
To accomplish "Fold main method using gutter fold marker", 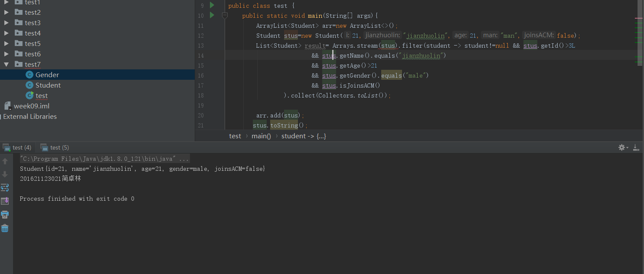I will tap(225, 16).
